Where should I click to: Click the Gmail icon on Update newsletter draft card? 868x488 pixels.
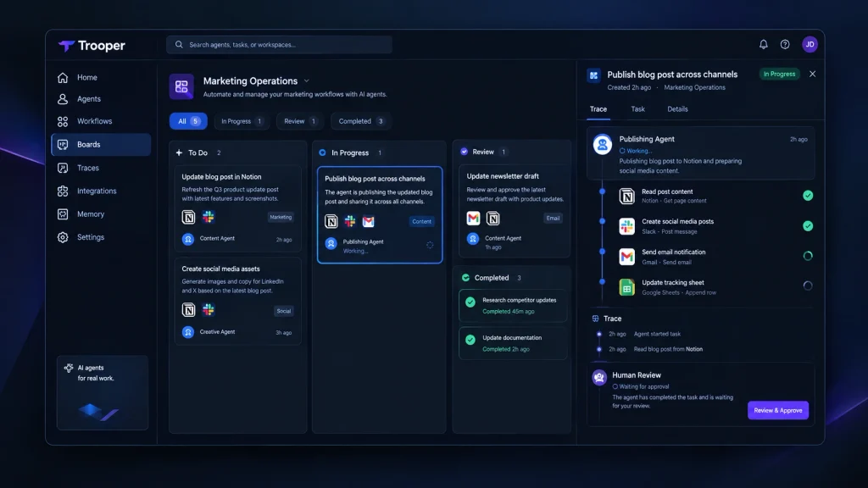(473, 218)
